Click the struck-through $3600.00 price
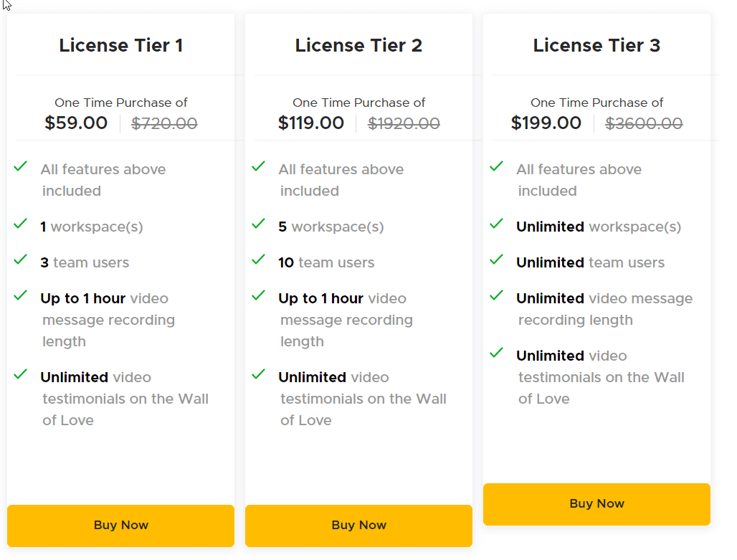Viewport: 737px width, 560px height. [x=644, y=124]
